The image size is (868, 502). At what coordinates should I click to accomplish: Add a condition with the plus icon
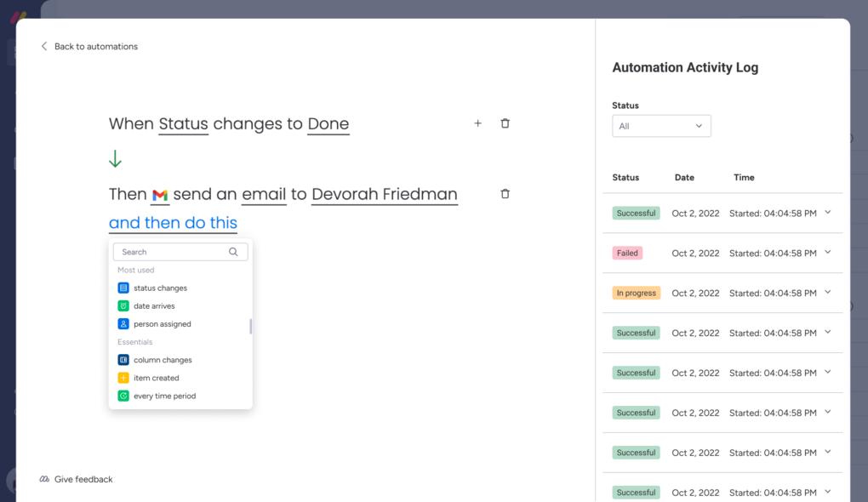[x=477, y=123]
